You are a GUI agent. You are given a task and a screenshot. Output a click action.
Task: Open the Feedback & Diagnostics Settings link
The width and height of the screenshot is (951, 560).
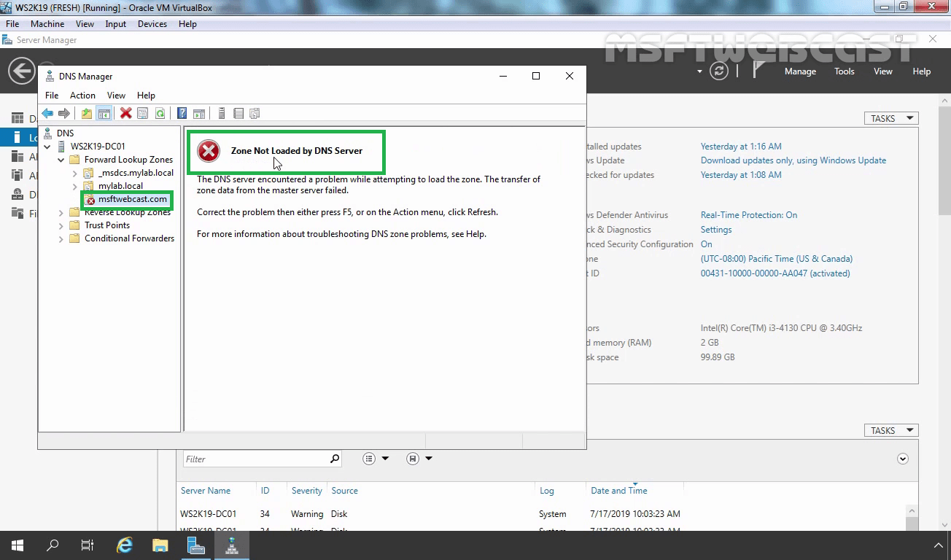tap(716, 230)
